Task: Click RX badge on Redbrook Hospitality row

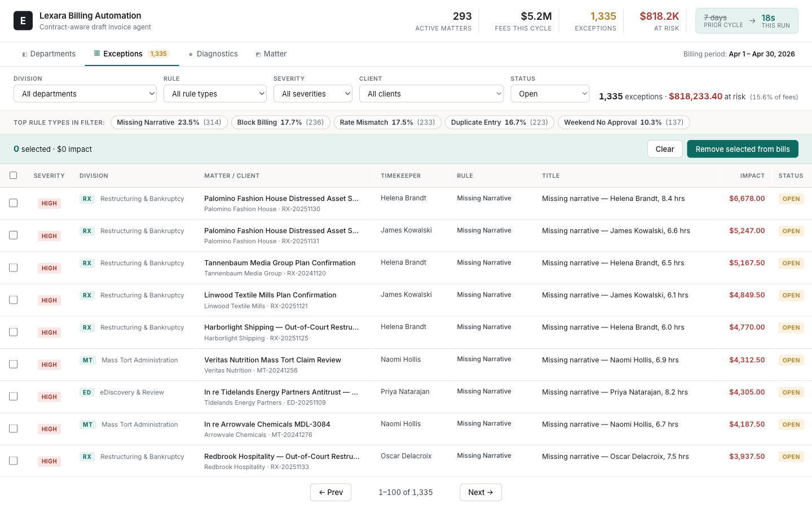Action: pos(87,457)
